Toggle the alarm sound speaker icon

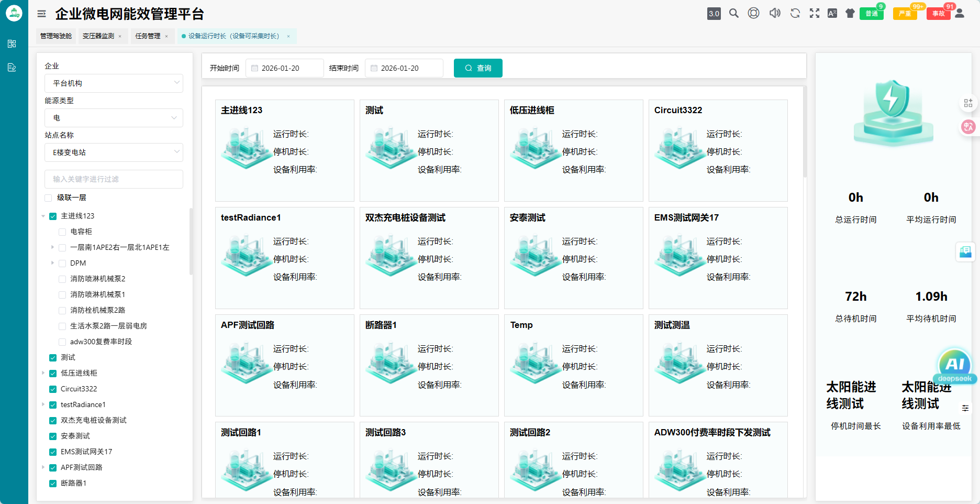coord(775,14)
